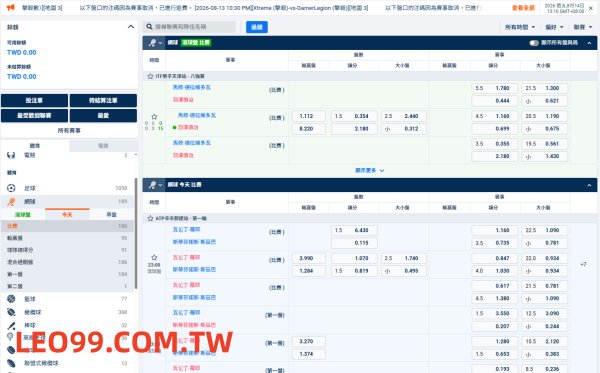The width and height of the screenshot is (600, 373).
Task: Open the preferences dropdown at top right
Action: pyautogui.click(x=554, y=27)
